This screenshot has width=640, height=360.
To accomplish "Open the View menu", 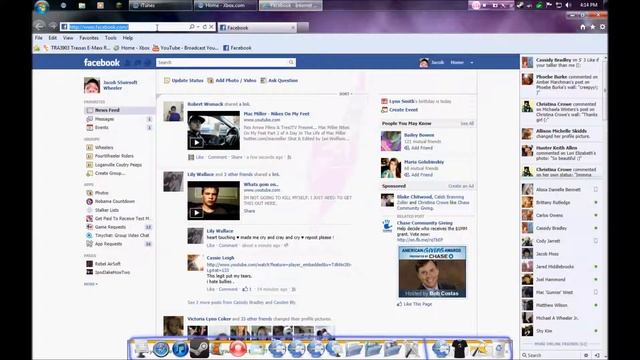I will click(68, 38).
